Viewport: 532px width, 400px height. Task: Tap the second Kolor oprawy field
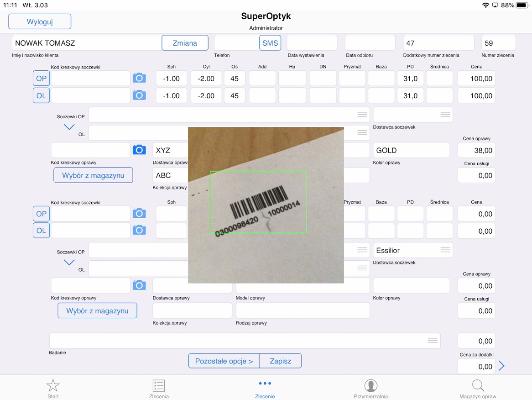pos(411,285)
